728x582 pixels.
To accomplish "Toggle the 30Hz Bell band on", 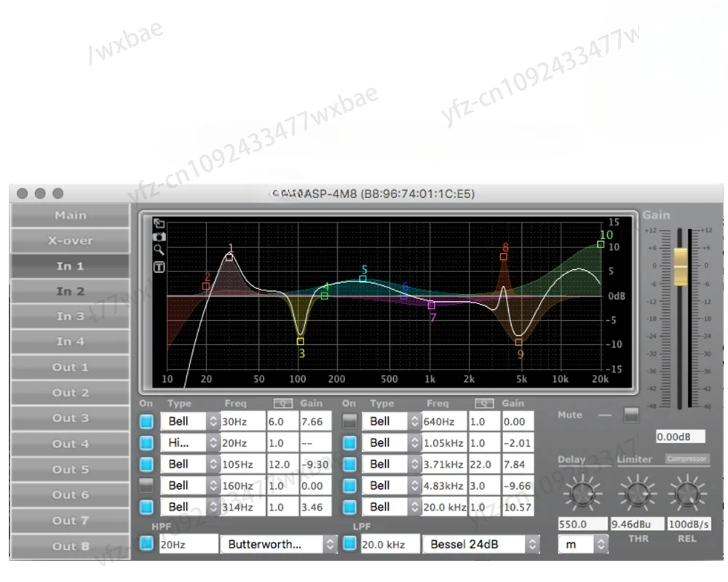I will (x=146, y=421).
